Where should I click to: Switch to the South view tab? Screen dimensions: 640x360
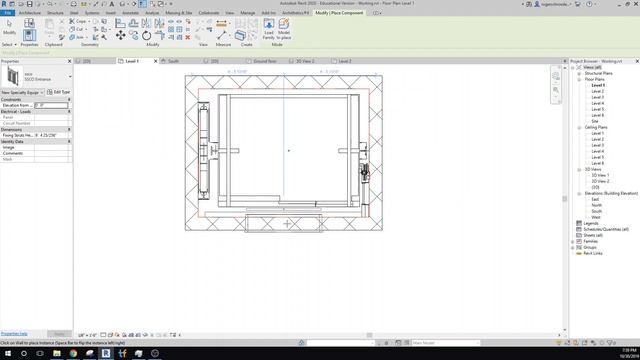(173, 61)
